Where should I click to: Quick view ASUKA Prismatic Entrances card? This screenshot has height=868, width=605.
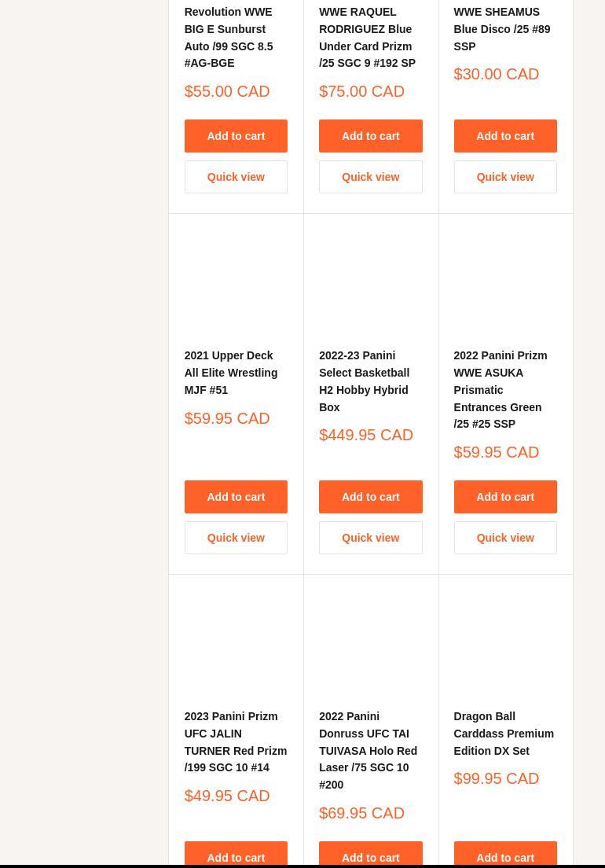(x=504, y=538)
